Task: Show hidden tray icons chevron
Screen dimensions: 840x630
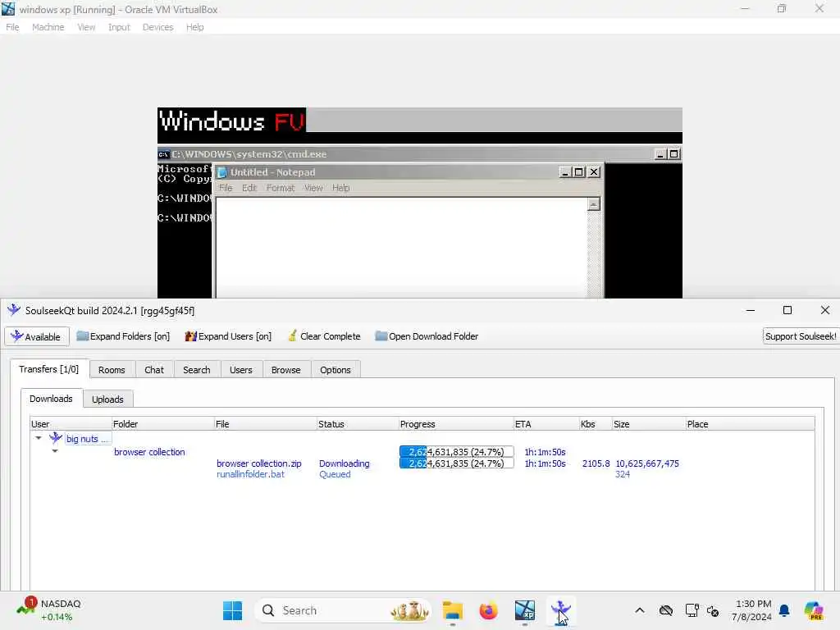Action: (640, 610)
